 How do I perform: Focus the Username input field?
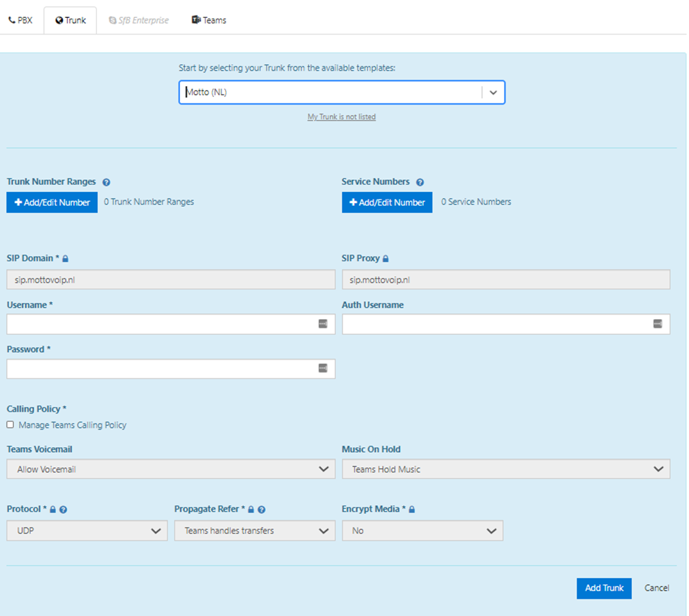point(171,324)
